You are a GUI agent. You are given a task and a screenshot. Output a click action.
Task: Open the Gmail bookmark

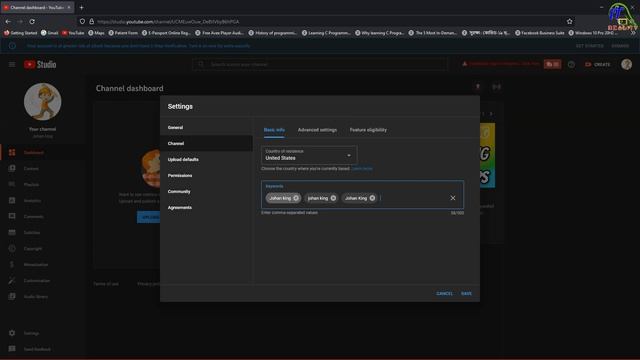[49, 33]
